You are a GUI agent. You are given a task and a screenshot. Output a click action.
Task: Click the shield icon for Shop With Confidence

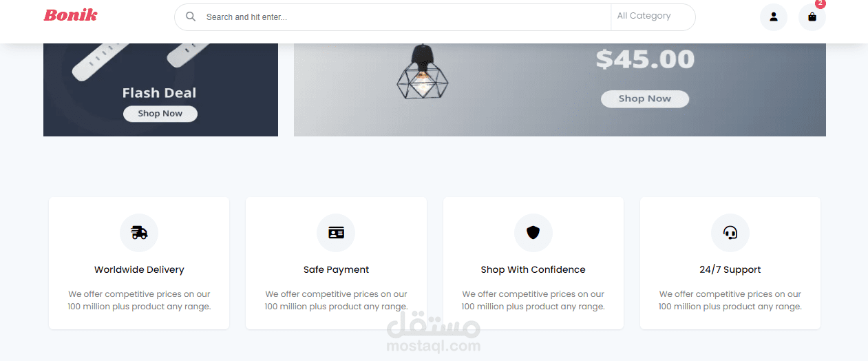pyautogui.click(x=533, y=233)
